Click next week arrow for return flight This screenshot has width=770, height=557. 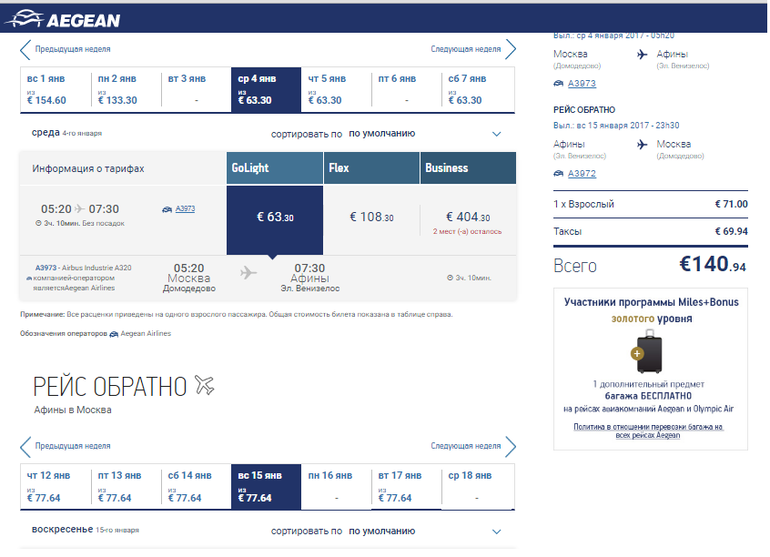pyautogui.click(x=510, y=446)
